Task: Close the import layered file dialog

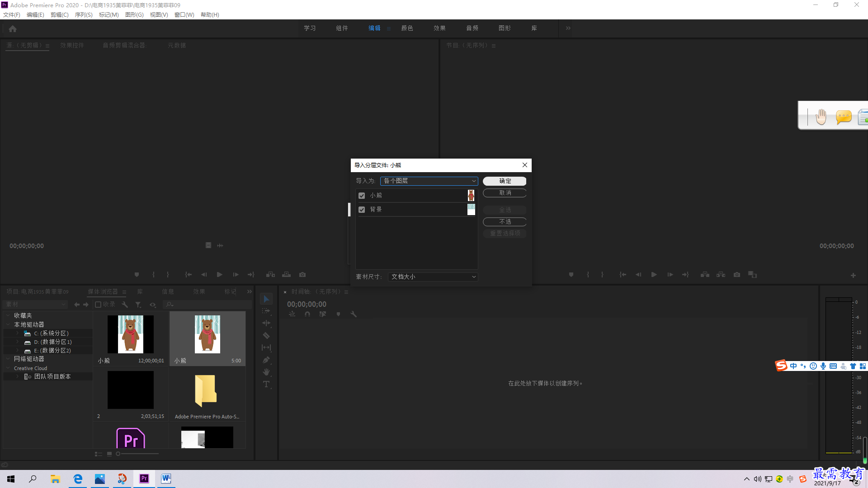Action: point(525,165)
